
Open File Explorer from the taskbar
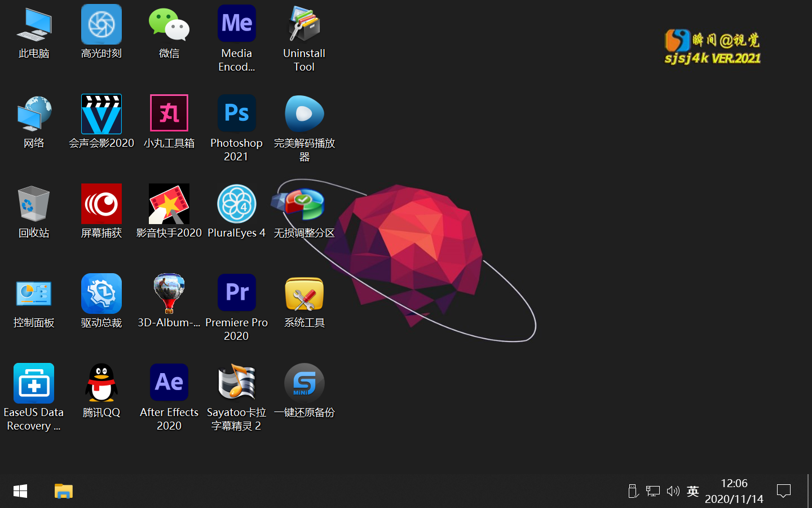point(64,491)
